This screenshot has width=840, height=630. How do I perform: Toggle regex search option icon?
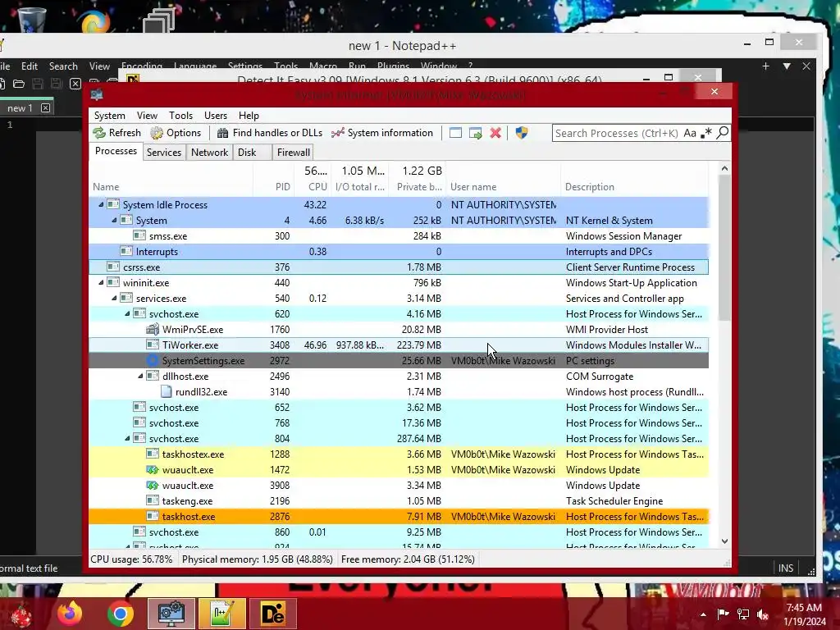(706, 133)
